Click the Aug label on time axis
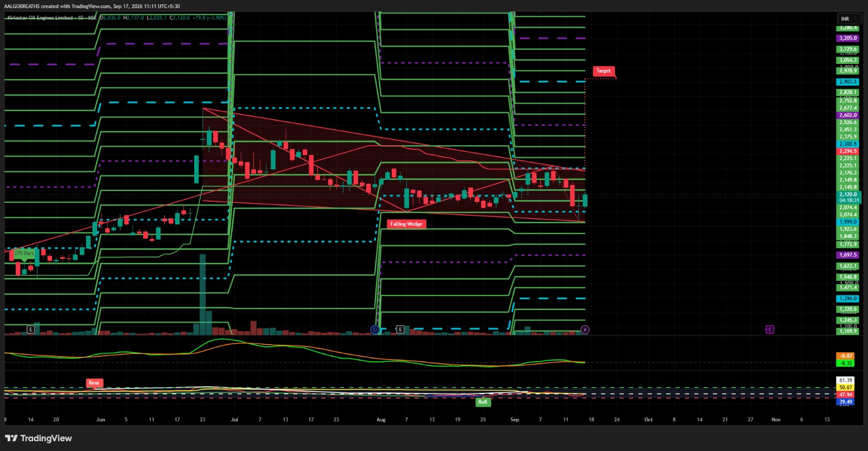Image resolution: width=868 pixels, height=451 pixels. [x=381, y=420]
